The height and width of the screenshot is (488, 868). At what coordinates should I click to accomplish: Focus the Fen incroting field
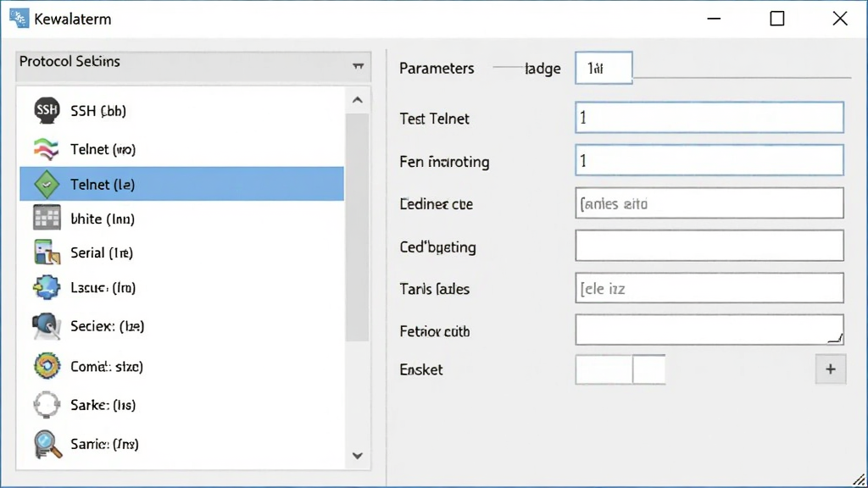pos(709,160)
